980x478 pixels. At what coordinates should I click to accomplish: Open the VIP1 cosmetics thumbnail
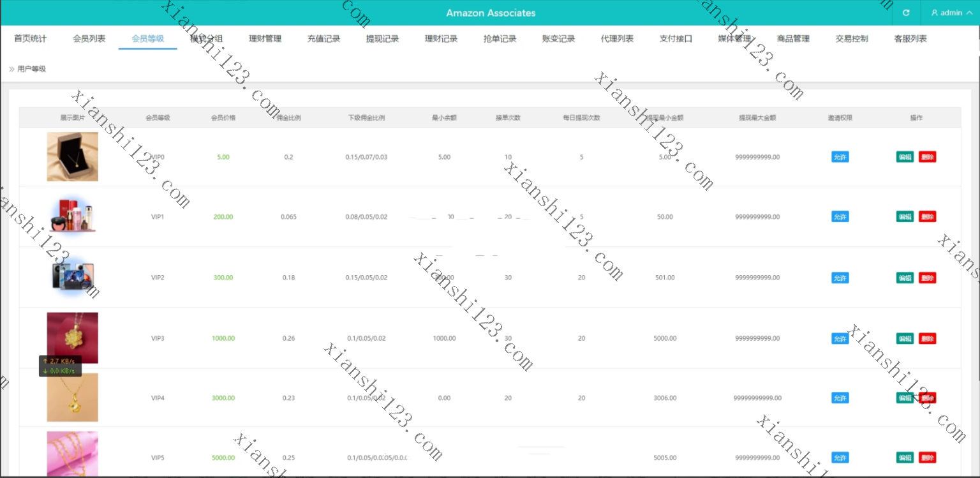tap(73, 215)
